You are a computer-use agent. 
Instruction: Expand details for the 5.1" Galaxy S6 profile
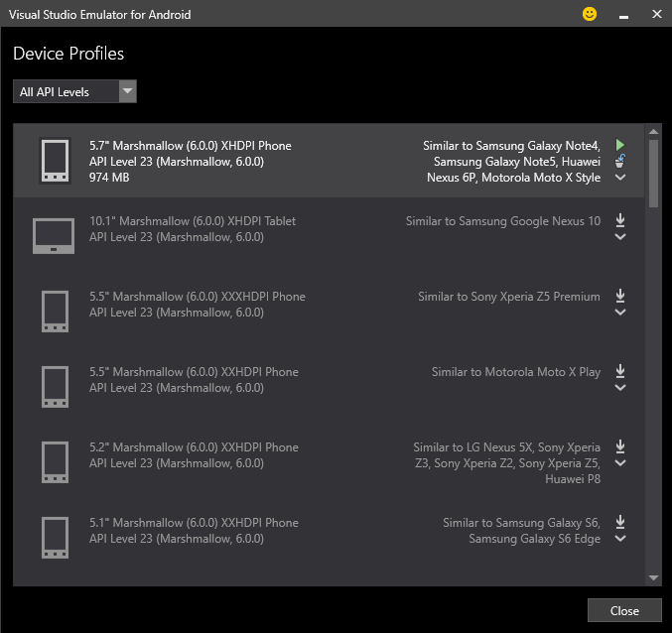click(x=620, y=539)
